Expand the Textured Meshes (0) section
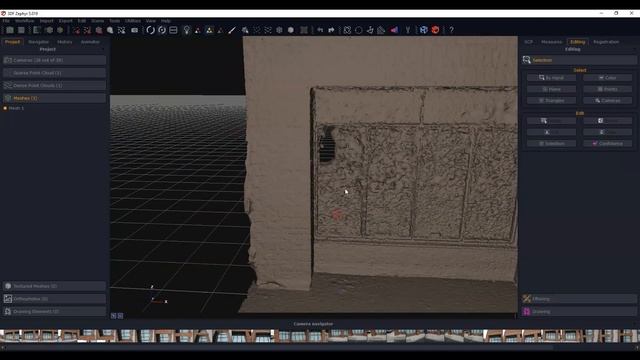Screen dimensions: 640x360 point(54,286)
